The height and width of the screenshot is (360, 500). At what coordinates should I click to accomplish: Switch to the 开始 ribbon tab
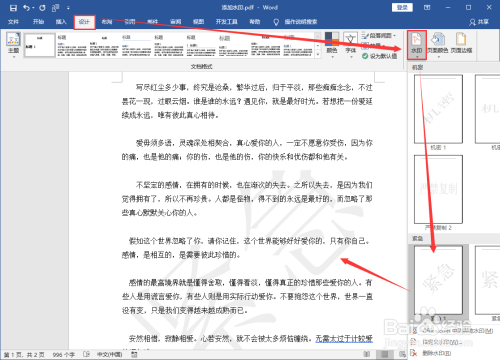click(x=38, y=22)
